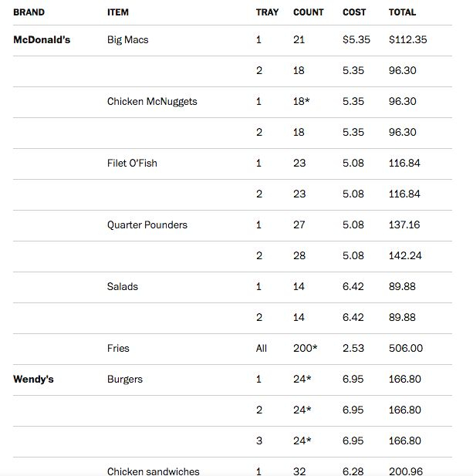Viewport: 473px width, 476px height.
Task: Click the ITEM column header
Action: [x=118, y=12]
